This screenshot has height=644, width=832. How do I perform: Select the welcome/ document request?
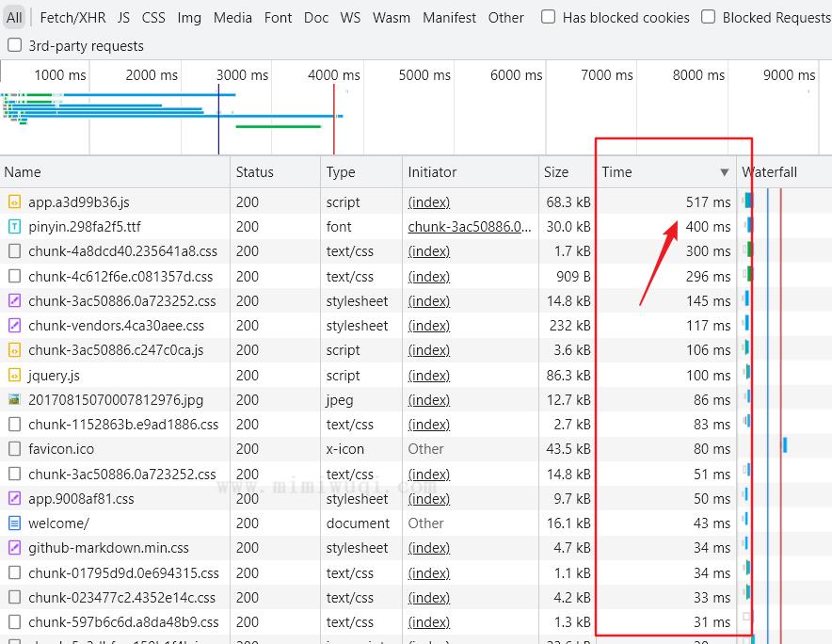[x=416, y=523]
